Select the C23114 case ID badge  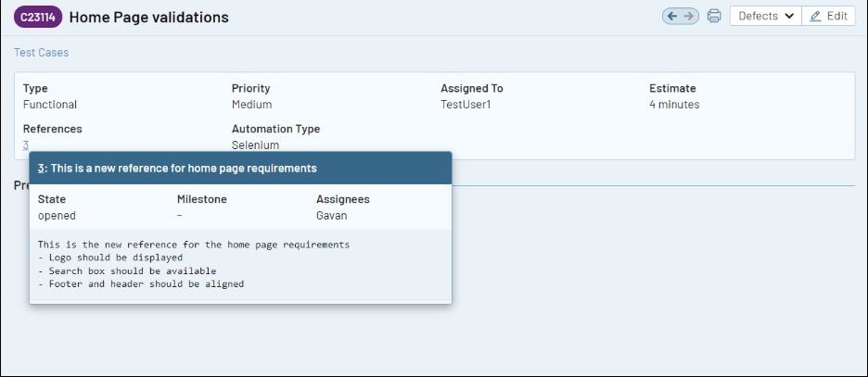click(x=38, y=17)
